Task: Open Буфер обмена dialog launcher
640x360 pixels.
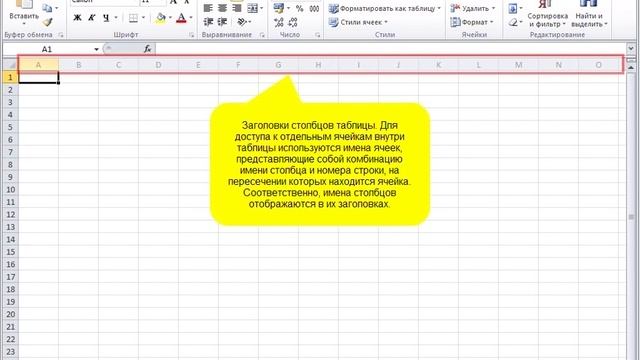Action: click(61, 35)
